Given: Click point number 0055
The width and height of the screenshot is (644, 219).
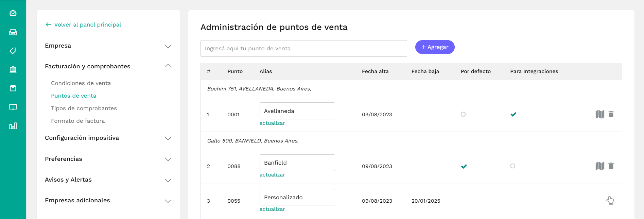Looking at the screenshot, I should pyautogui.click(x=234, y=201).
